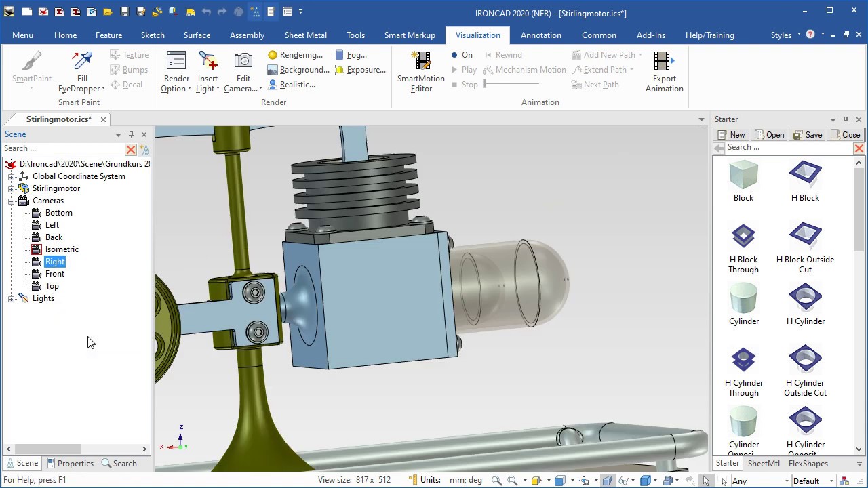The width and height of the screenshot is (868, 488).
Task: Click the Export Animation icon
Action: (664, 61)
